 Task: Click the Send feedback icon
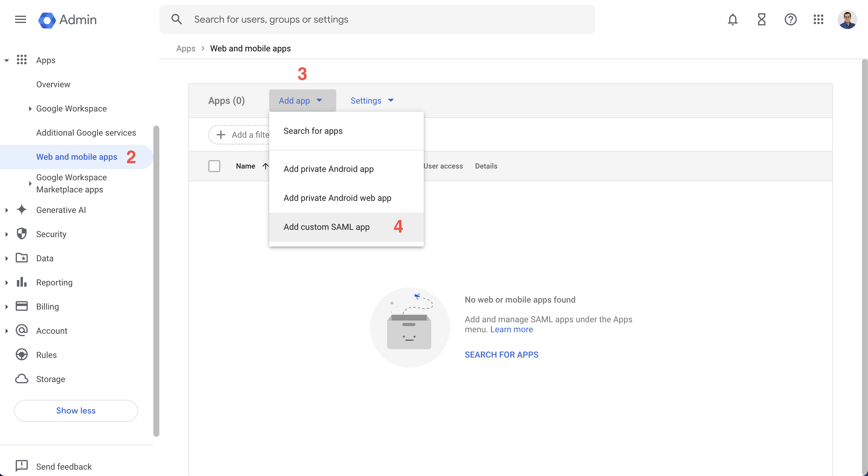click(x=22, y=466)
